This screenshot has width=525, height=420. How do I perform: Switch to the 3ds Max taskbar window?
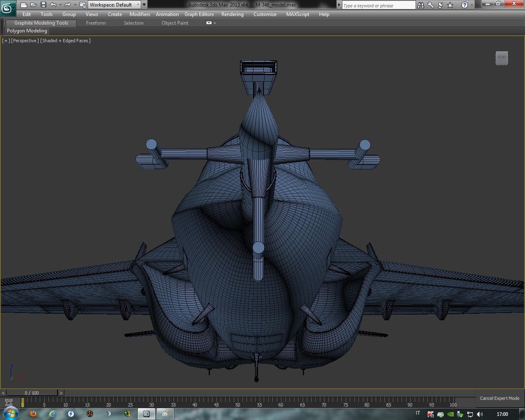[146, 414]
